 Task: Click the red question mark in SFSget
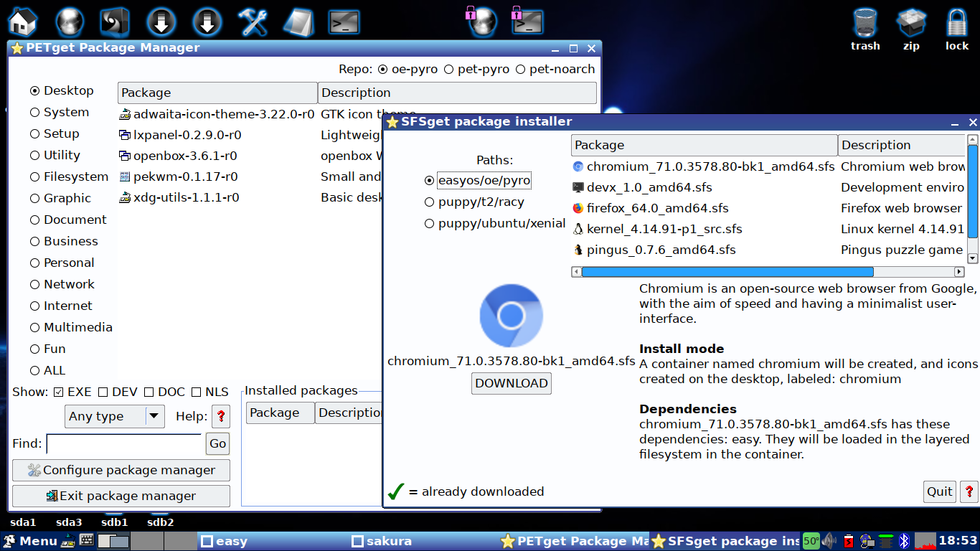[969, 491]
